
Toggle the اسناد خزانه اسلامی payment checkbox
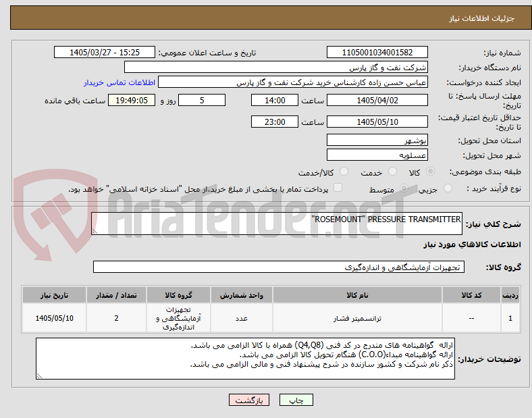pyautogui.click(x=338, y=188)
